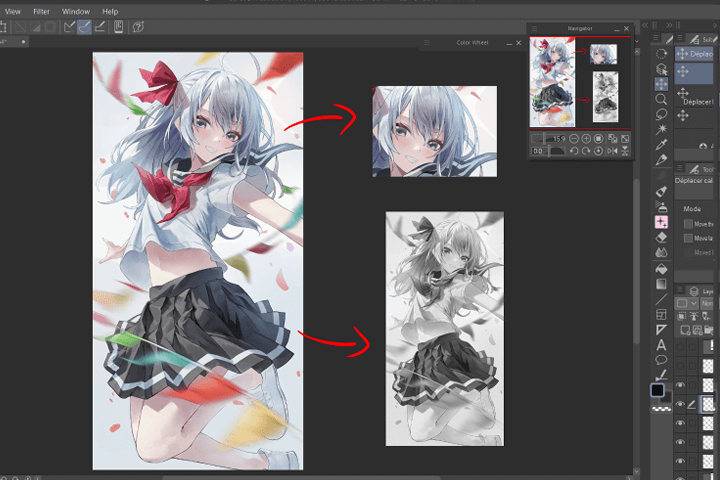
Task: Hide the second layer below the selected layer
Action: (680, 442)
